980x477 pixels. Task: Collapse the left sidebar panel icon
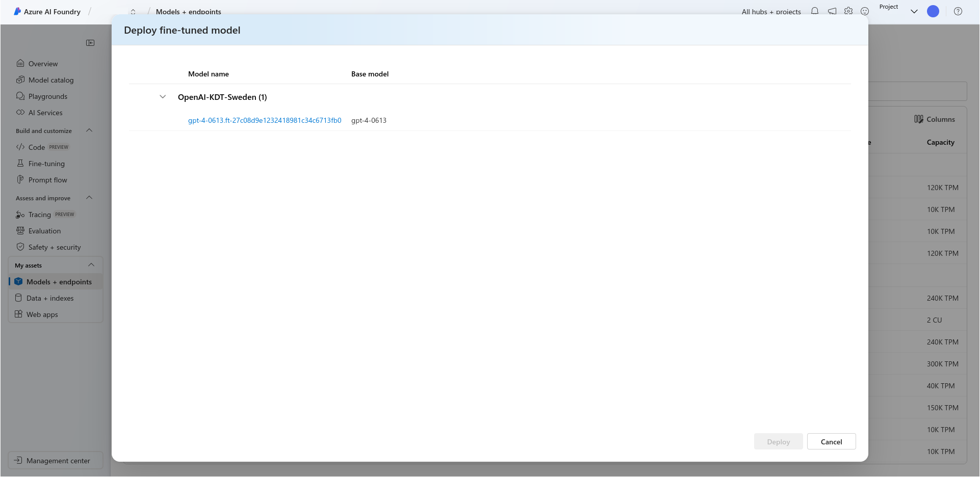tap(90, 43)
